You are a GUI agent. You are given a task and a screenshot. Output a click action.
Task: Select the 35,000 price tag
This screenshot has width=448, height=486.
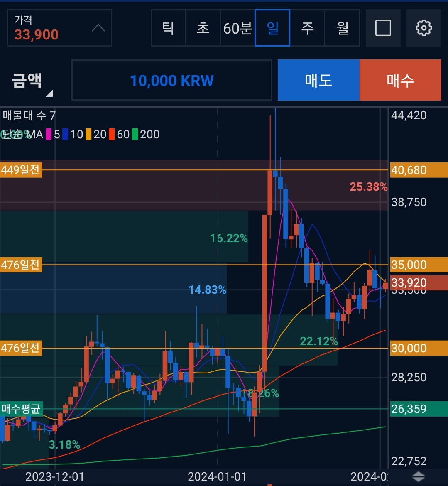419,265
